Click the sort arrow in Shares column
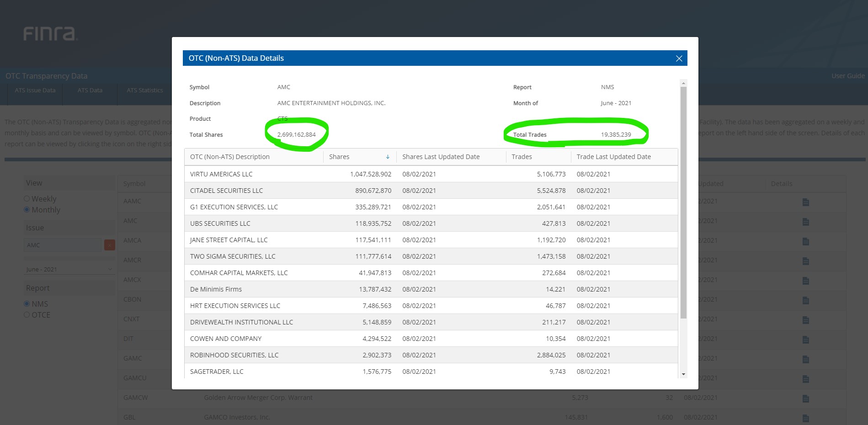The height and width of the screenshot is (425, 868). tap(388, 157)
